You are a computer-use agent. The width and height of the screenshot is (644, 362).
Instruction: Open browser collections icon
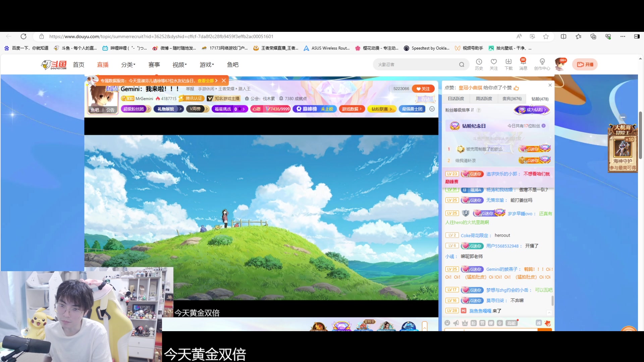(x=593, y=36)
